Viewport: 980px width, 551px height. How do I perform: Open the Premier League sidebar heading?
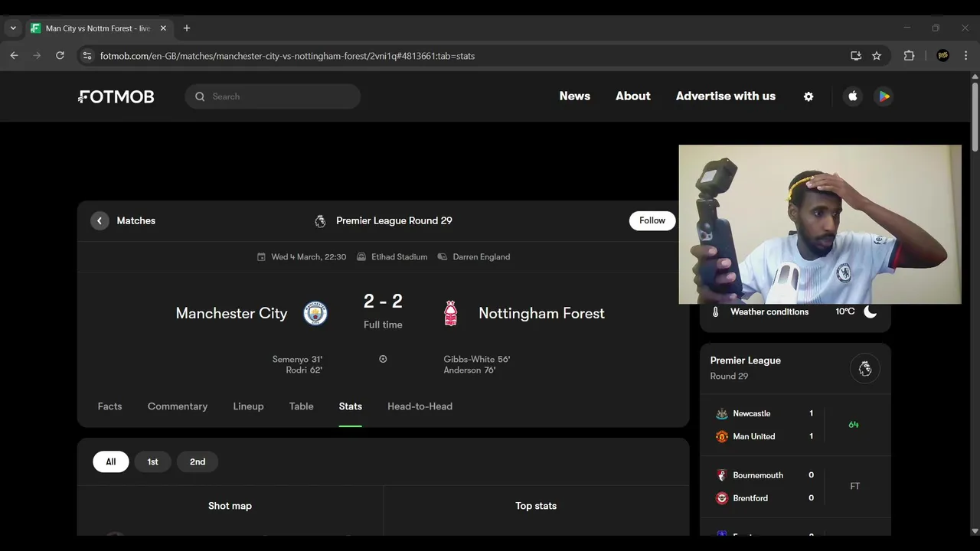tap(745, 360)
